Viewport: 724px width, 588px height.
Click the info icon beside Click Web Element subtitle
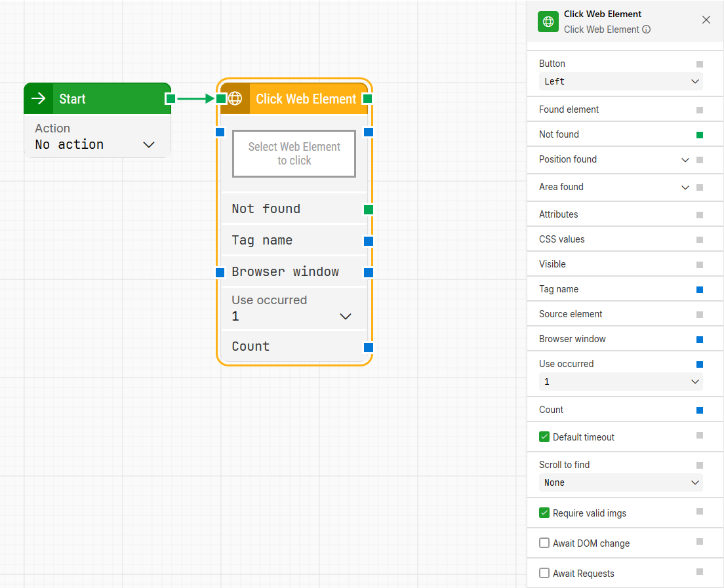click(646, 29)
